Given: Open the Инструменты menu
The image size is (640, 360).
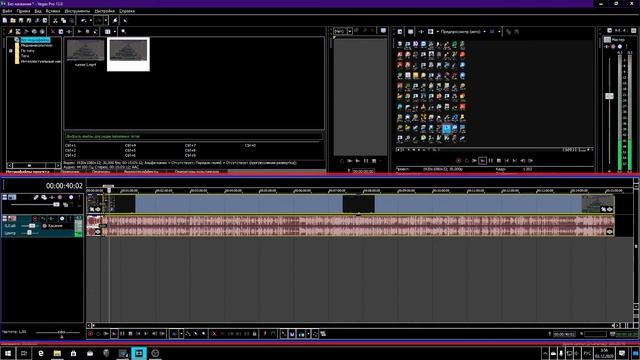Looking at the screenshot, I should (77, 11).
